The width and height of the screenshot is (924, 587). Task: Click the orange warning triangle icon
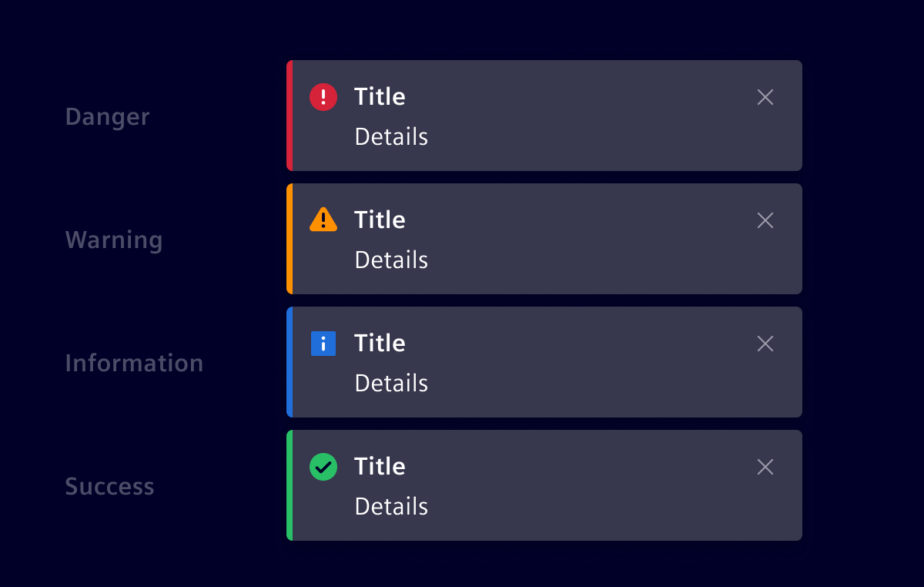(x=323, y=220)
